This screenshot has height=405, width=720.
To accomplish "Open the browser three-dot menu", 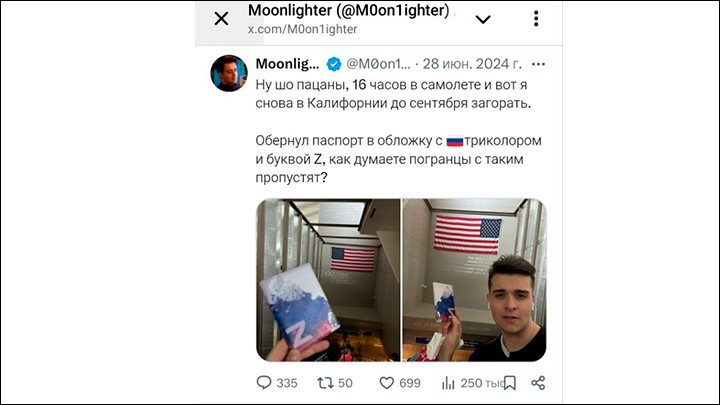I will click(x=536, y=18).
